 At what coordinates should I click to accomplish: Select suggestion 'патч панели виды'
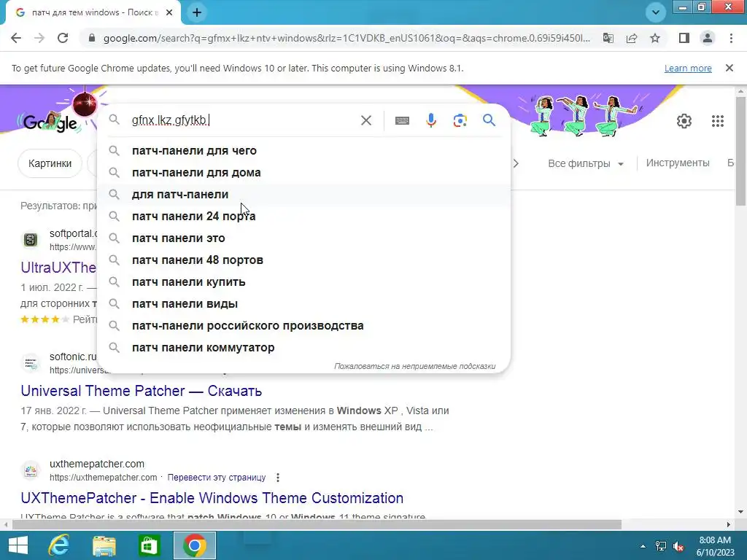pyautogui.click(x=303, y=304)
